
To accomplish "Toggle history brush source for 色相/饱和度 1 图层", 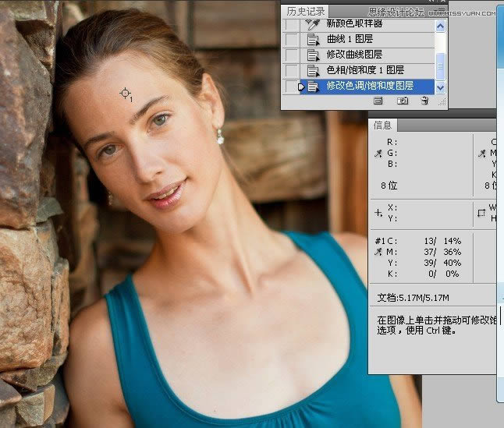I will tap(291, 70).
